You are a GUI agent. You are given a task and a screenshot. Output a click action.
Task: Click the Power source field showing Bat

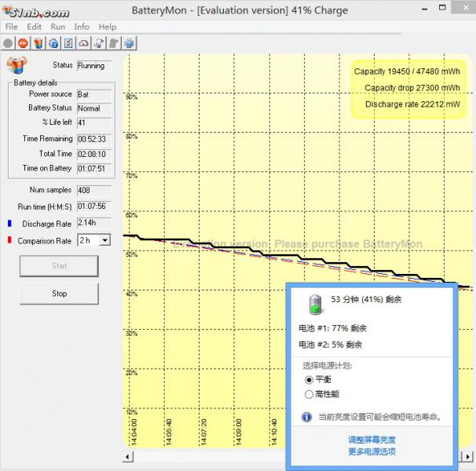94,94
